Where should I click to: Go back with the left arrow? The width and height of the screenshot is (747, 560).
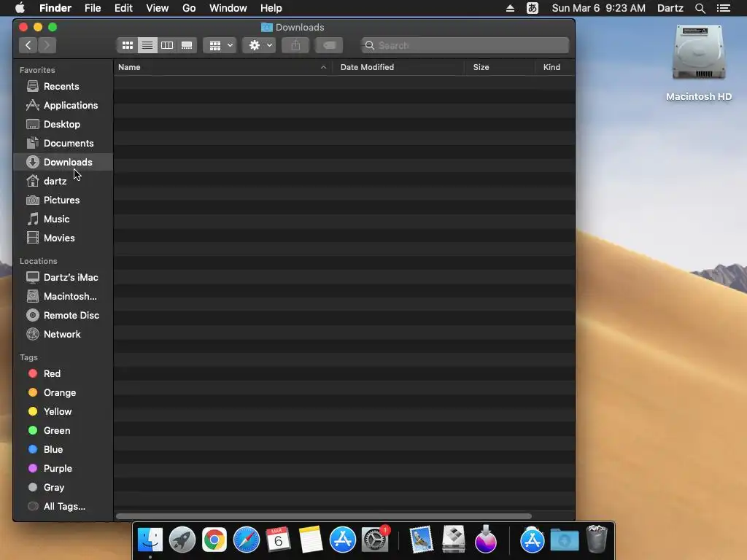(28, 45)
